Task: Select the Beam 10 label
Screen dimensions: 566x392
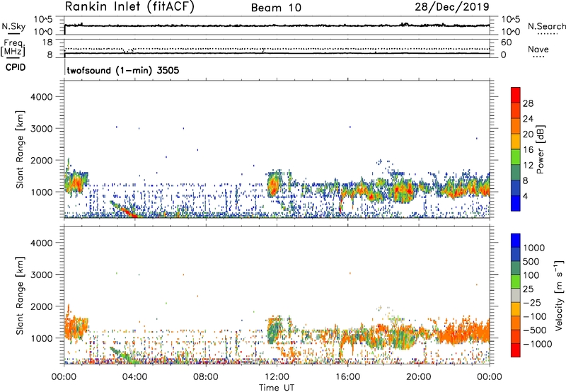Action: pos(276,8)
